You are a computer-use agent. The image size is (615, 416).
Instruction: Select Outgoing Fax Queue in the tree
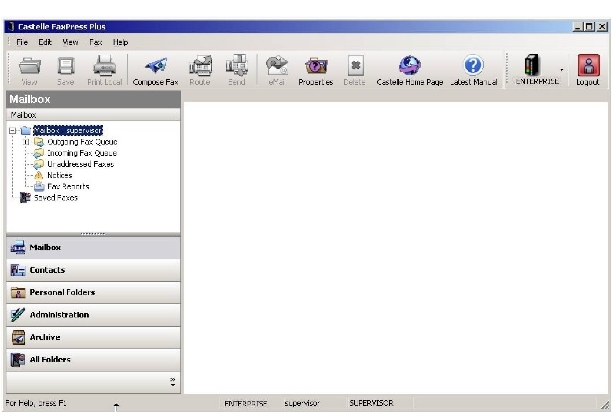[x=82, y=142]
